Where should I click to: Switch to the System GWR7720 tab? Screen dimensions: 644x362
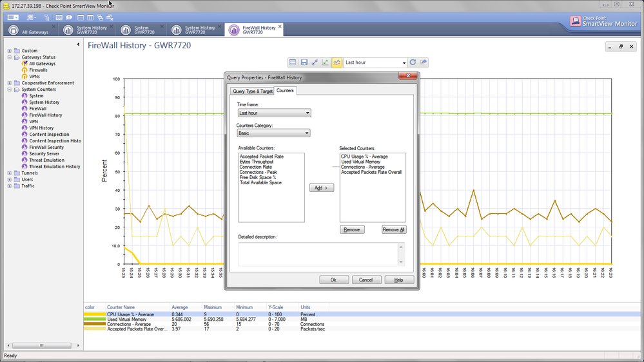[x=142, y=30]
